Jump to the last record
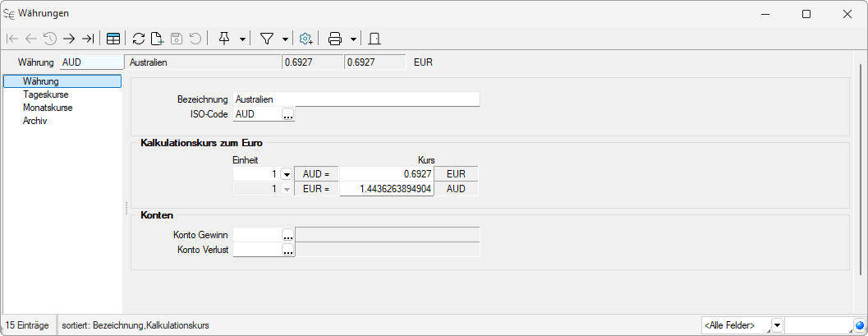 click(x=88, y=39)
